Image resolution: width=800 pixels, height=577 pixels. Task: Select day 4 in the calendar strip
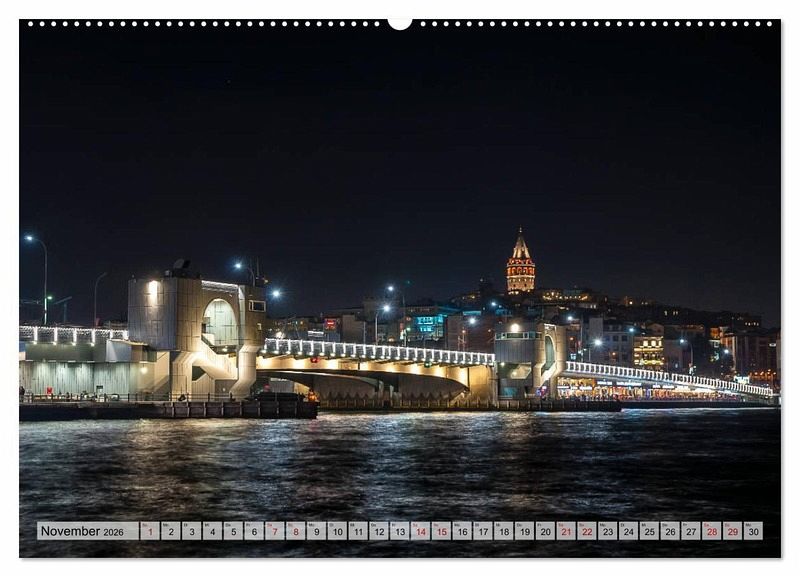(x=212, y=531)
